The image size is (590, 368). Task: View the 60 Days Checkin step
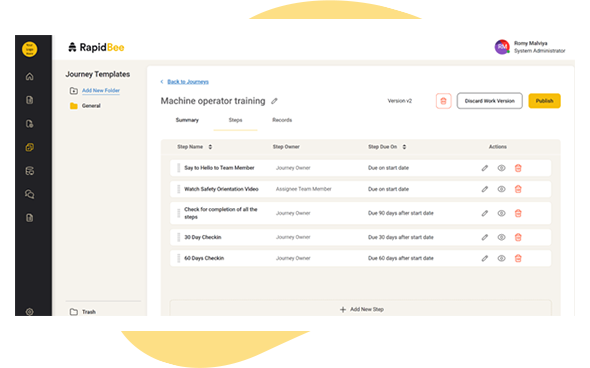(x=501, y=259)
